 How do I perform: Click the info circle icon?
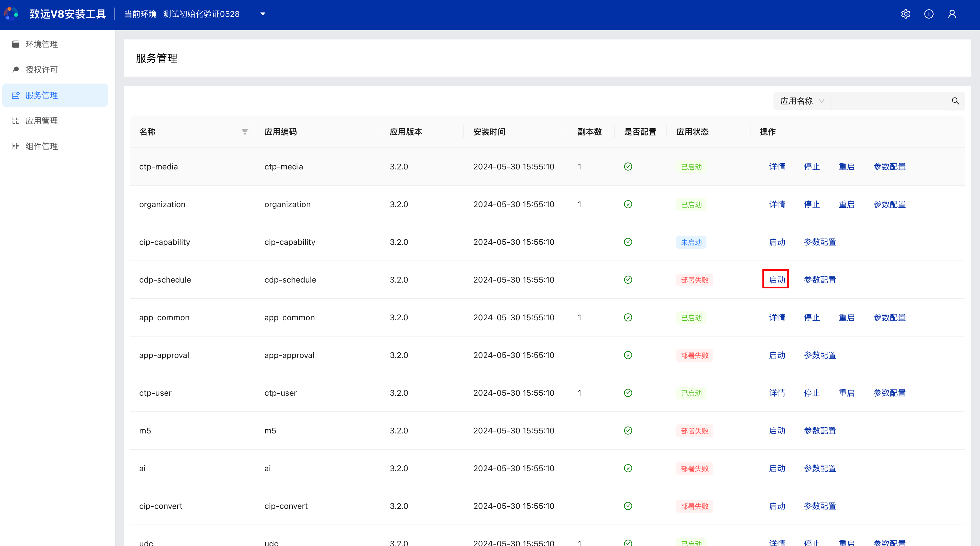pos(929,14)
